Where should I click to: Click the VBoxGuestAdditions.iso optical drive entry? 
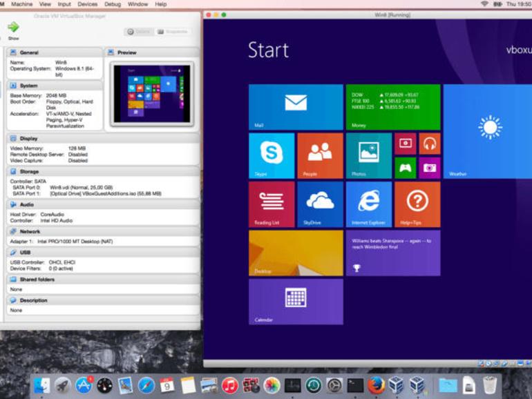point(106,193)
